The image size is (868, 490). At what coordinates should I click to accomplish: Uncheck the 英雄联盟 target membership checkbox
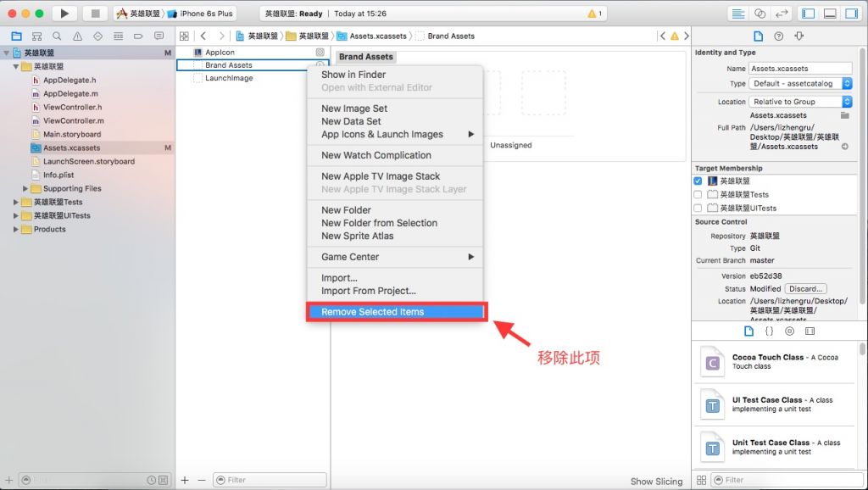pos(698,181)
